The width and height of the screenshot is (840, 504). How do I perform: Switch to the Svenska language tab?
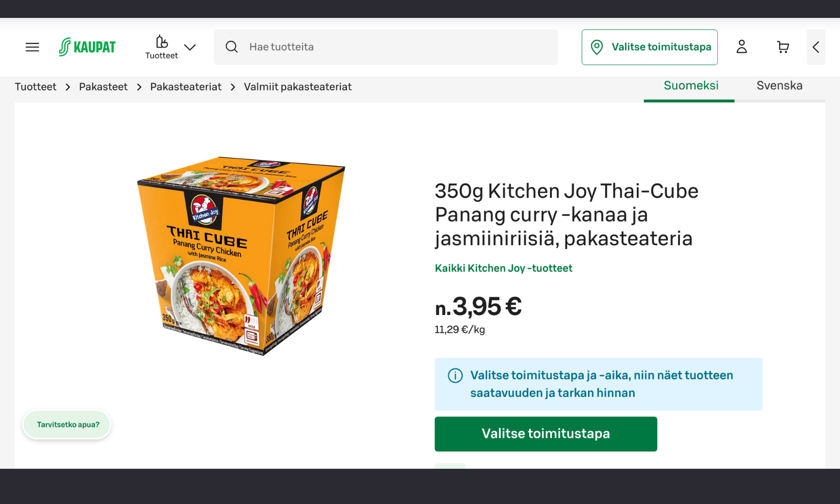(x=779, y=86)
